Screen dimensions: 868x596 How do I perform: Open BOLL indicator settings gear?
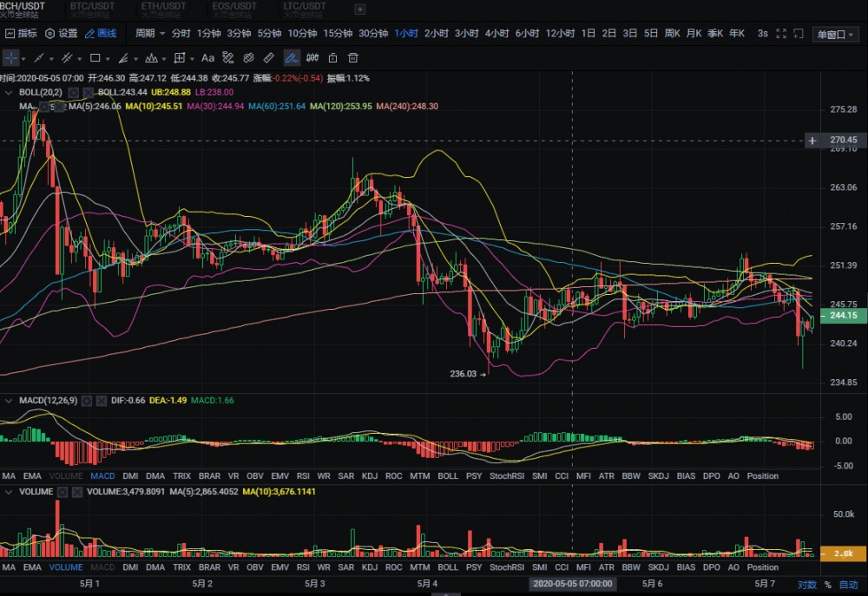tap(74, 92)
